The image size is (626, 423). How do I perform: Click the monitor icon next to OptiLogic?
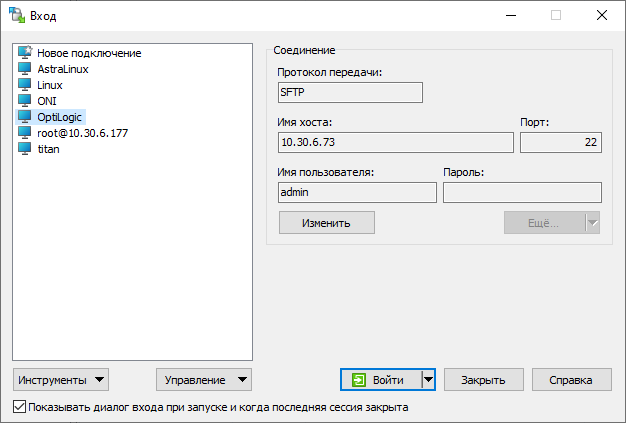click(x=25, y=117)
